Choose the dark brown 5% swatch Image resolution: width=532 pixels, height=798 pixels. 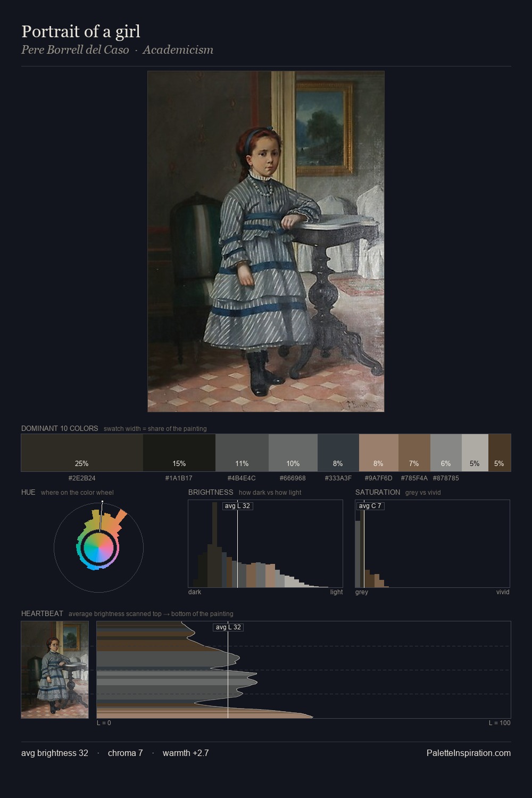point(500,453)
